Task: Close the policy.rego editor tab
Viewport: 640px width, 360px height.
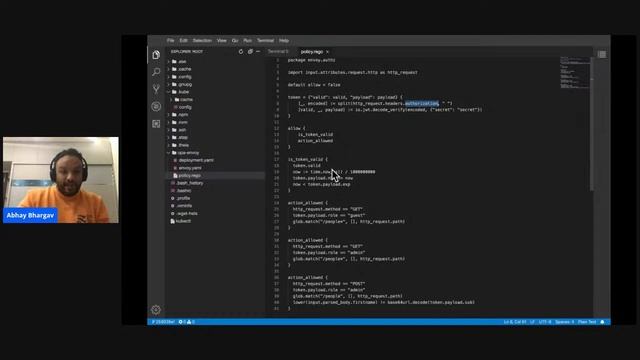Action: point(327,52)
